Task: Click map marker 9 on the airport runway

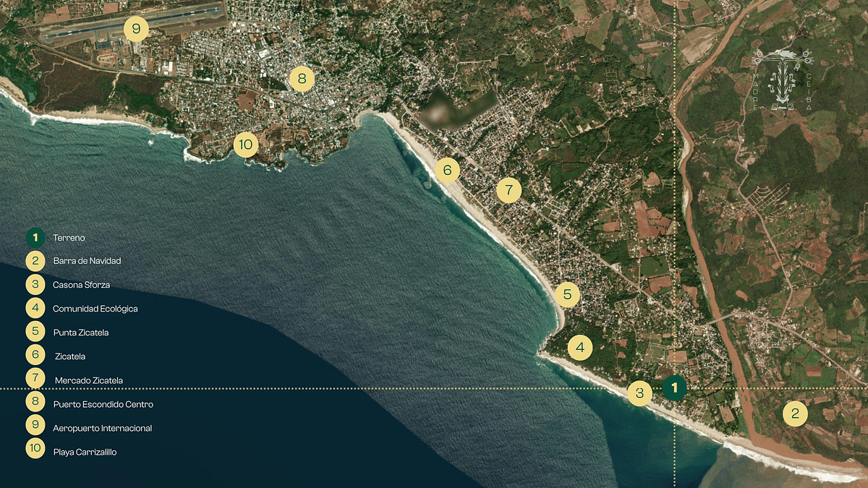Action: click(136, 29)
